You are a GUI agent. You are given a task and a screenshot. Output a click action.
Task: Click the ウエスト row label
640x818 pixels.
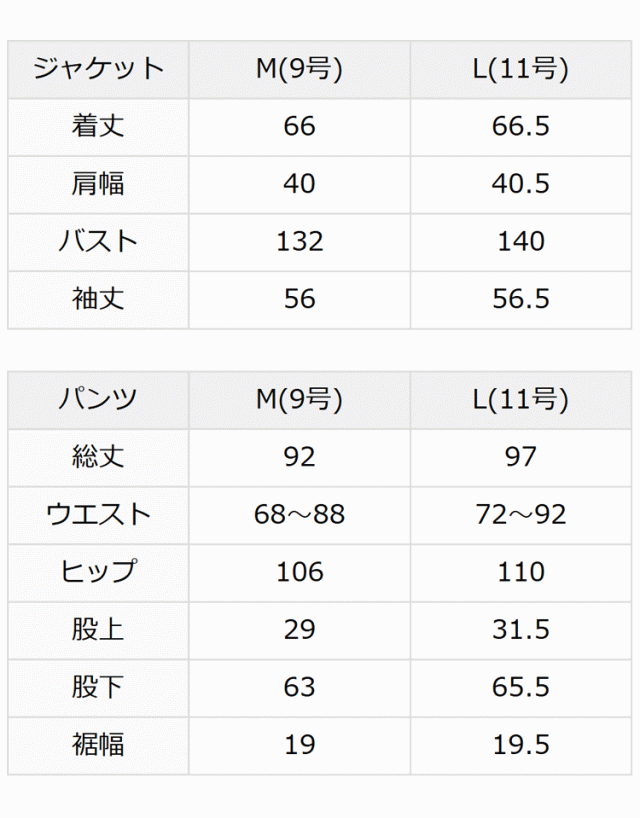tap(98, 514)
